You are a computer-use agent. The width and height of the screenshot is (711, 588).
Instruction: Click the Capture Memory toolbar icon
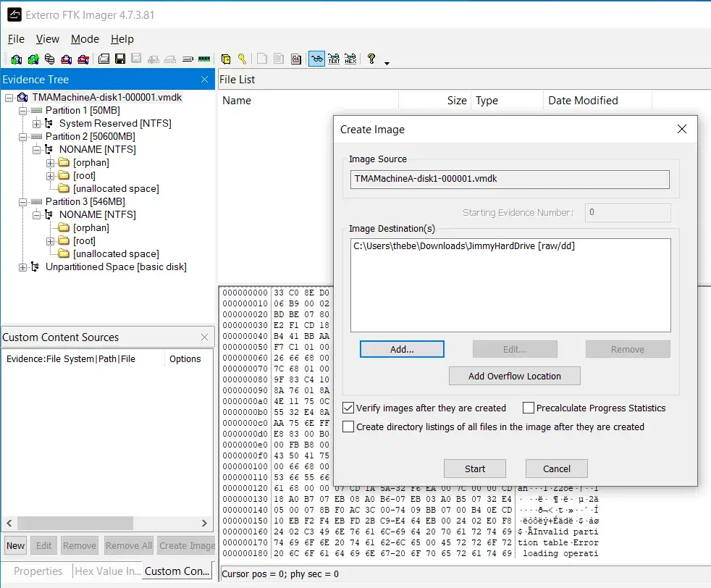[x=204, y=59]
